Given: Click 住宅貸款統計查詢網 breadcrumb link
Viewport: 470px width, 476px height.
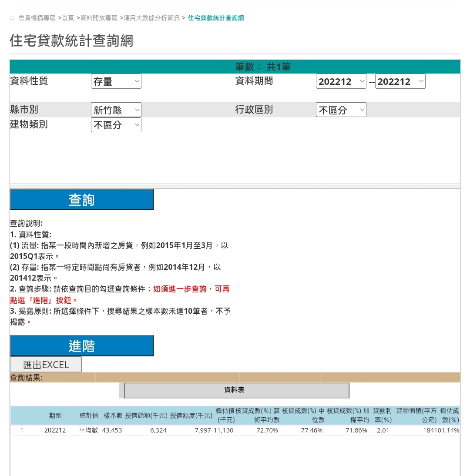Looking at the screenshot, I should point(216,18).
